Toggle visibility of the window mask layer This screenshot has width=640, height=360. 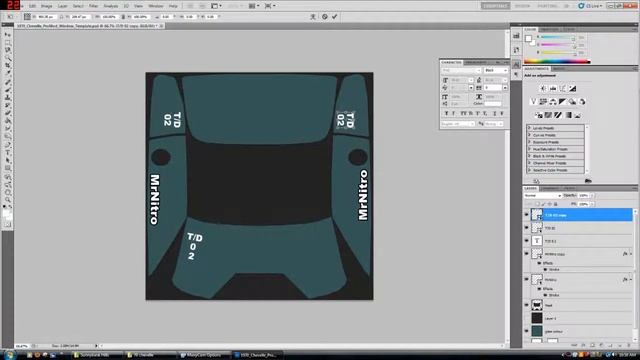pyautogui.click(x=527, y=305)
